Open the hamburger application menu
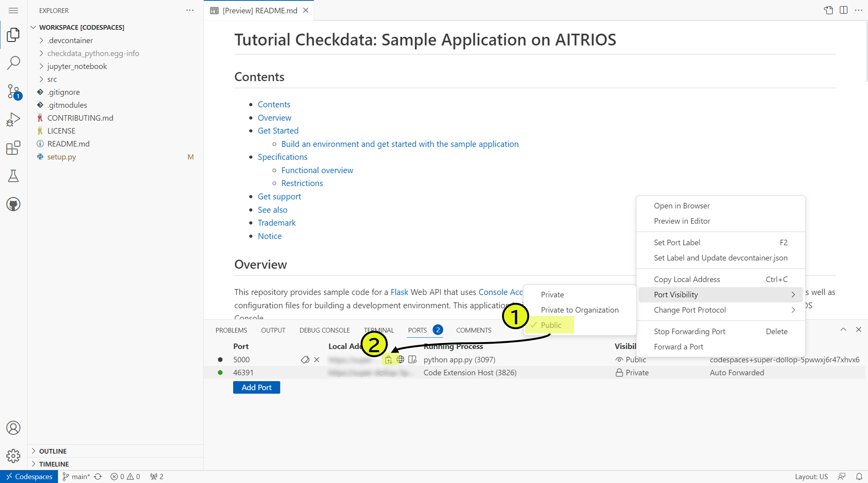 (x=13, y=10)
